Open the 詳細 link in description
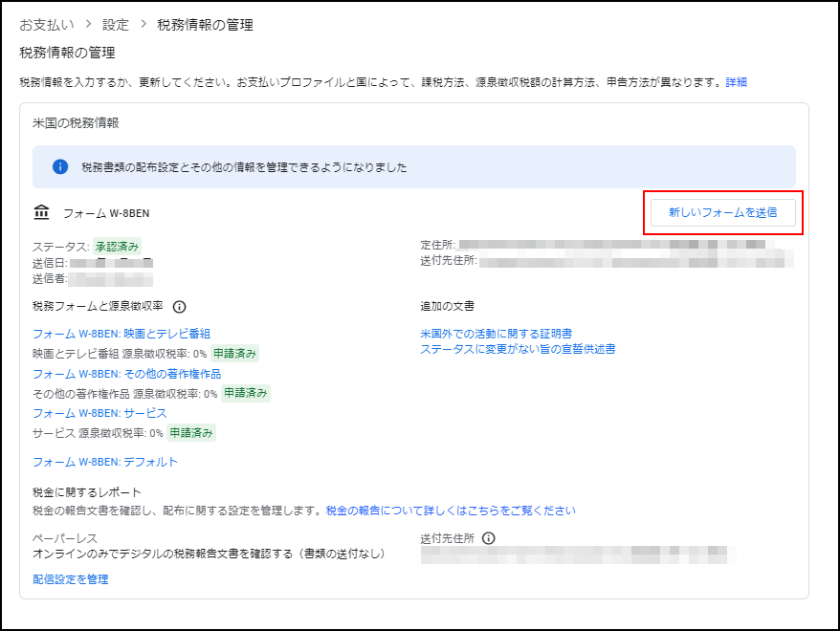Screen dimensions: 840x631 736,82
